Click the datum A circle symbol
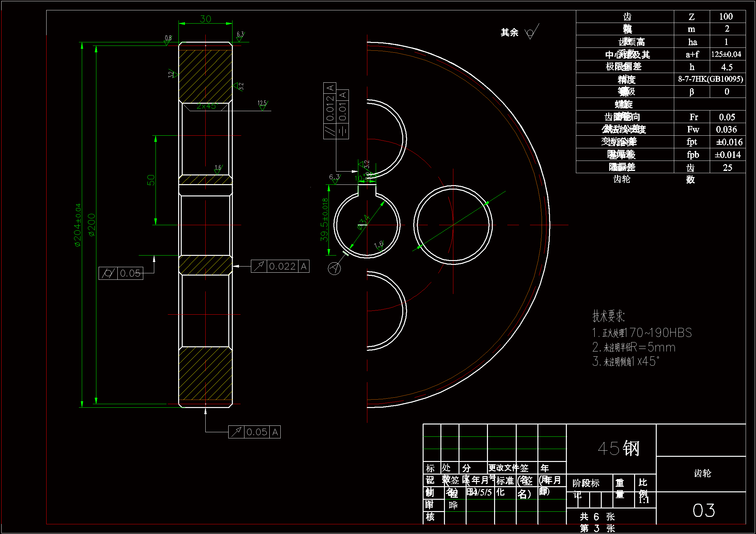The height and width of the screenshot is (534, 756). tap(334, 268)
